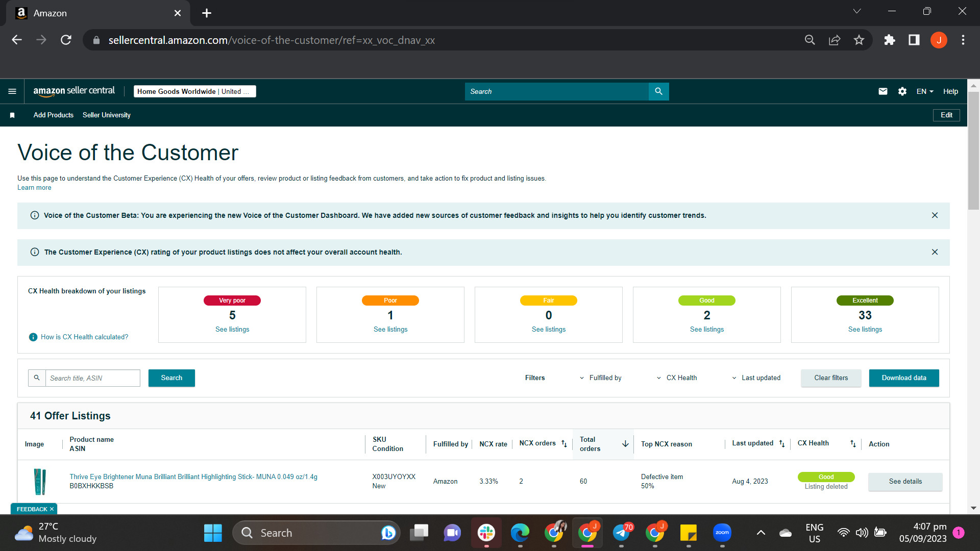Screen dimensions: 980x551
Task: Sort by Last updated column arrows
Action: click(782, 444)
